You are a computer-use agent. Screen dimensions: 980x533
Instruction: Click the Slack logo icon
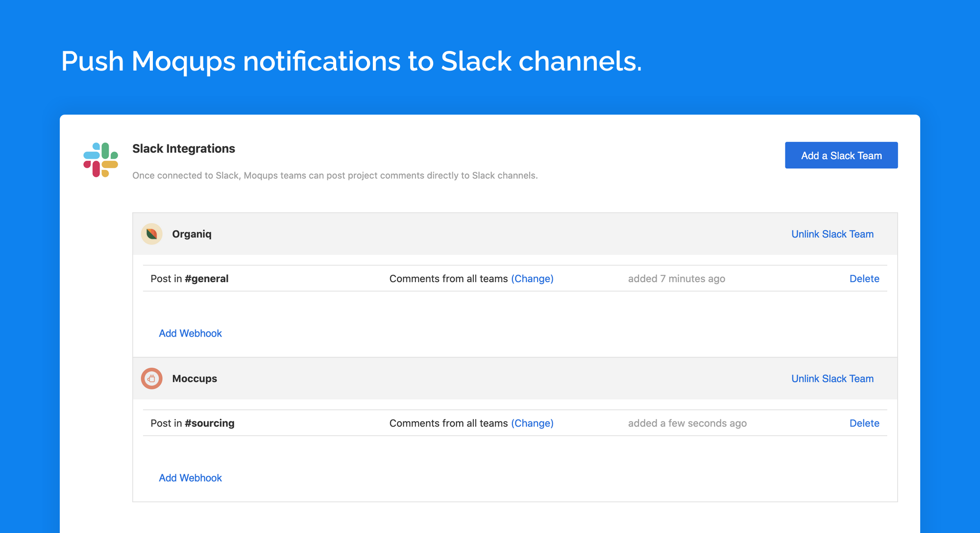(x=100, y=159)
